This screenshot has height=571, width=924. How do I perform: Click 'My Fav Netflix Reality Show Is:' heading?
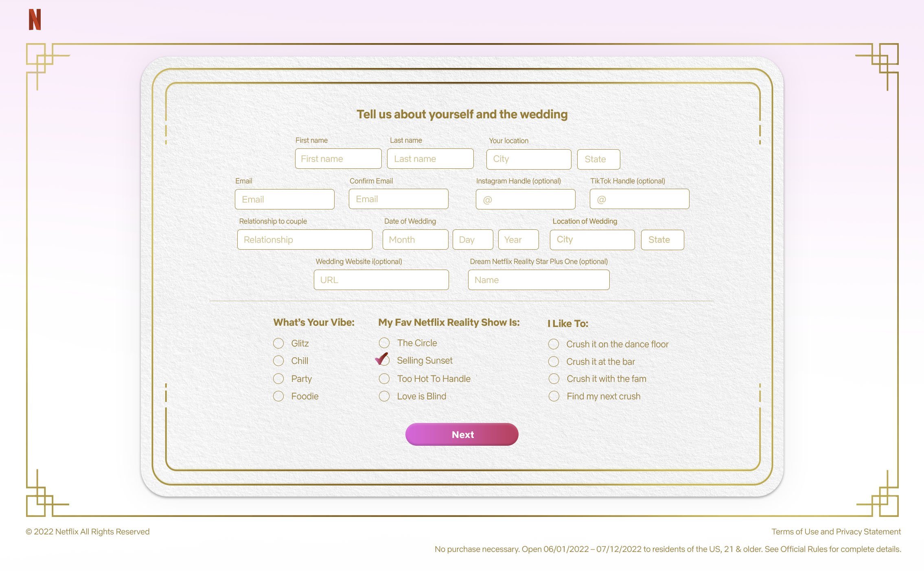point(449,323)
